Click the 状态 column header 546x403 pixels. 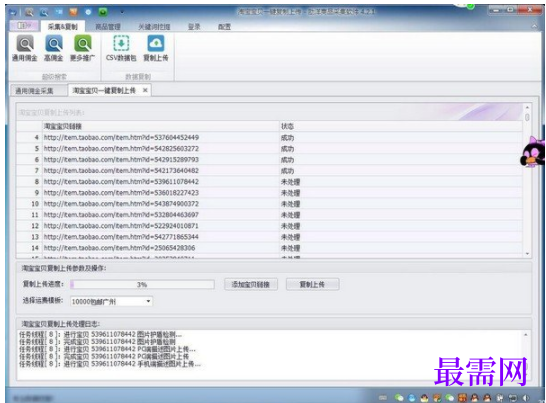pyautogui.click(x=401, y=126)
